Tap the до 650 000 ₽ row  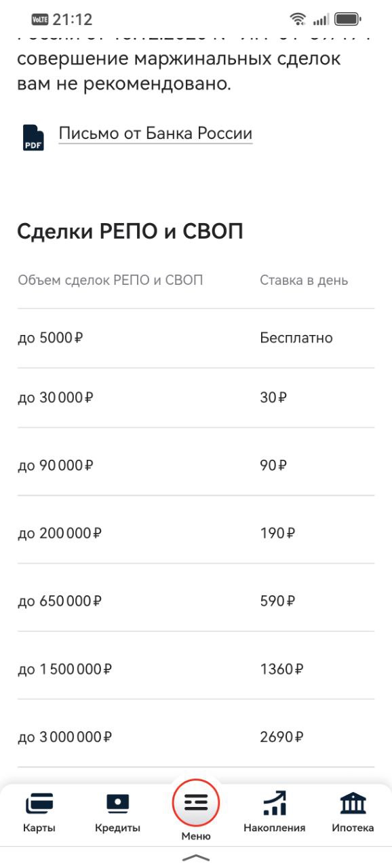(196, 601)
